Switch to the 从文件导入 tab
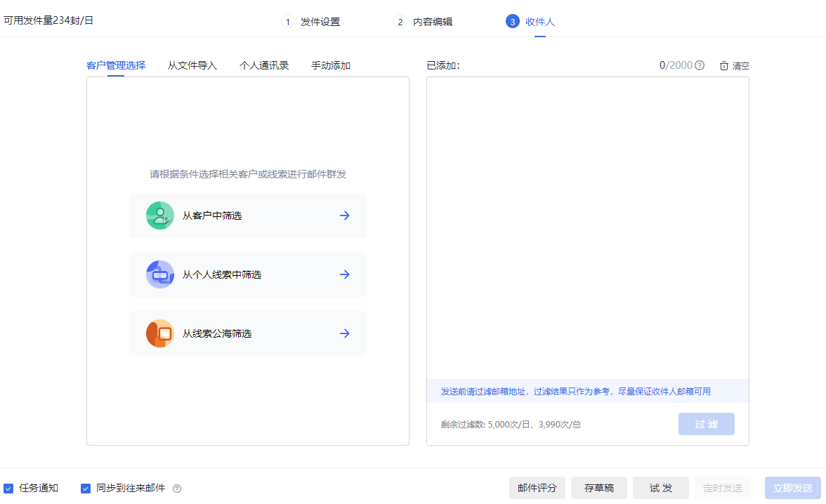 [192, 65]
